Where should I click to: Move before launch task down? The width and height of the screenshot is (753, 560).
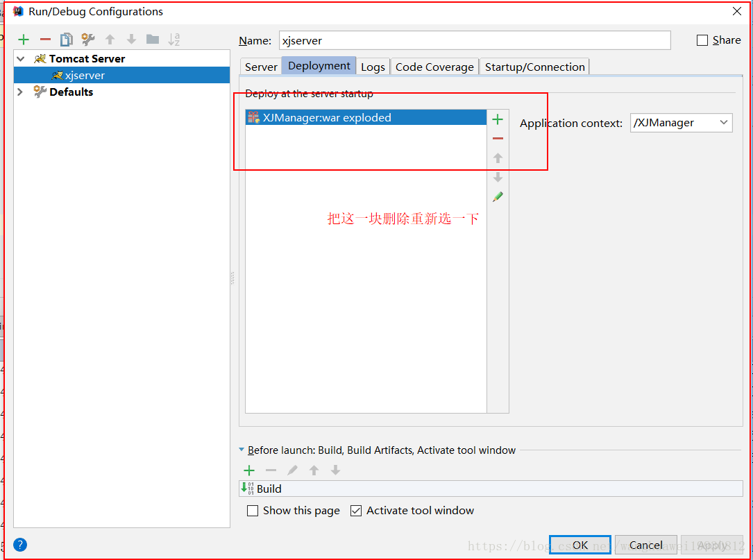pos(335,470)
